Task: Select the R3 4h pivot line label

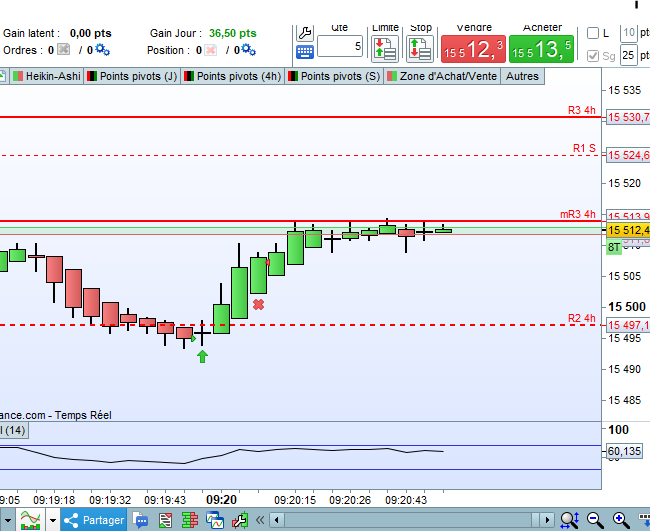Action: [x=582, y=110]
